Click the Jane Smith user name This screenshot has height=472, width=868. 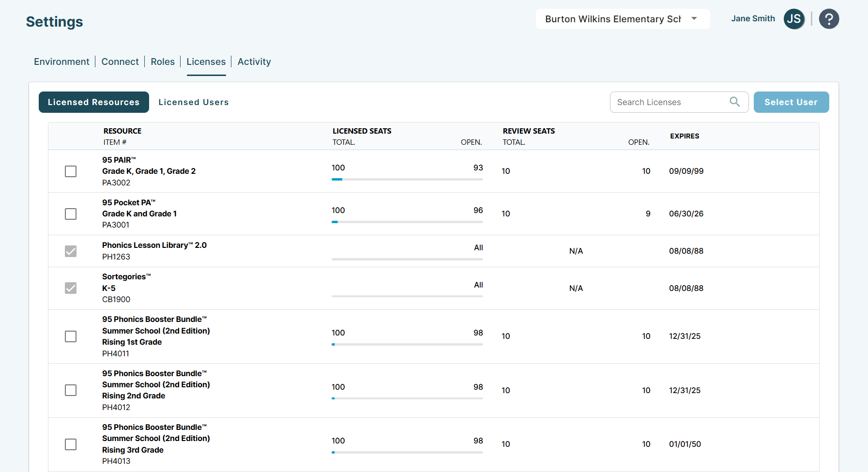753,18
